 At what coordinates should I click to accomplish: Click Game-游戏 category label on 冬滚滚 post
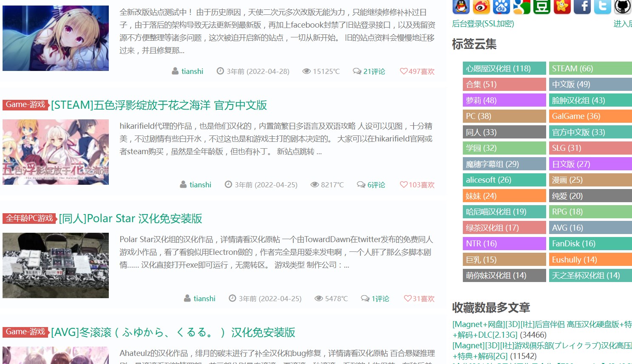(26, 332)
